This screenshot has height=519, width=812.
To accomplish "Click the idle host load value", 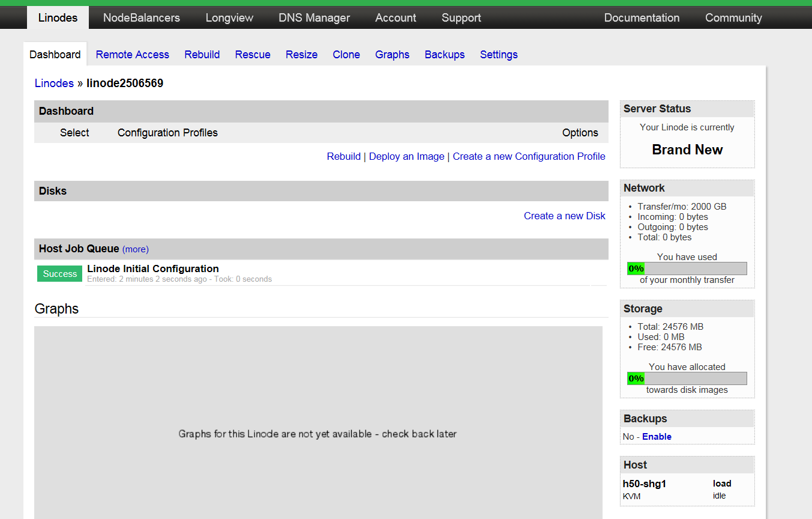I will 719,496.
